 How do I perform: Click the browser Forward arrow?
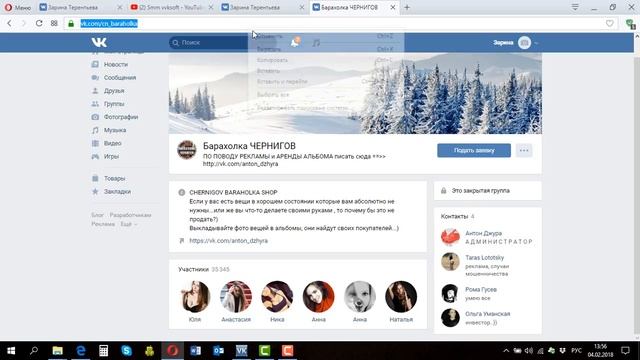pyautogui.click(x=24, y=23)
